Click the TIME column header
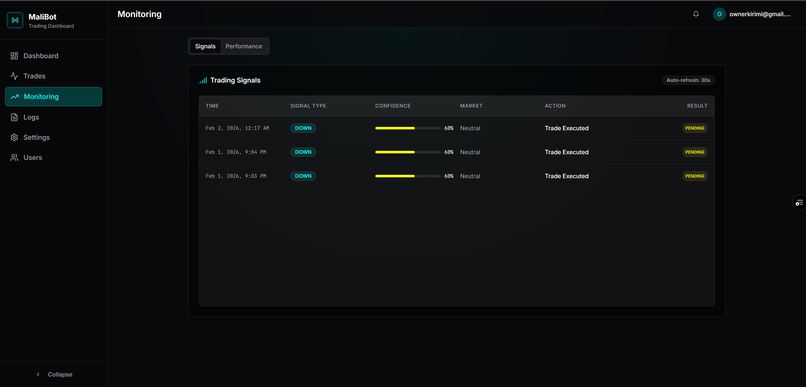This screenshot has height=387, width=806. pyautogui.click(x=212, y=106)
